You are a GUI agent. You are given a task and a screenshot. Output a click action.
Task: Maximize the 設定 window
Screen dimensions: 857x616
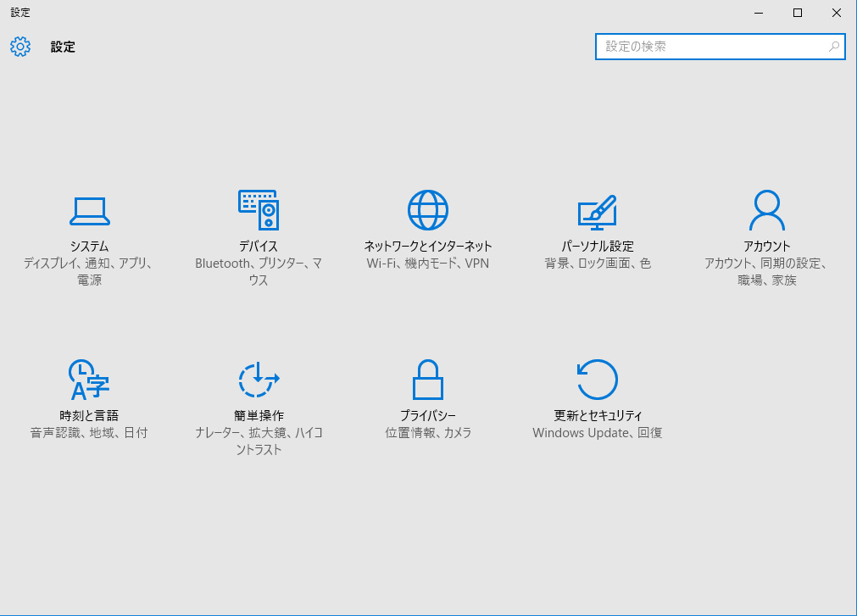pos(798,13)
